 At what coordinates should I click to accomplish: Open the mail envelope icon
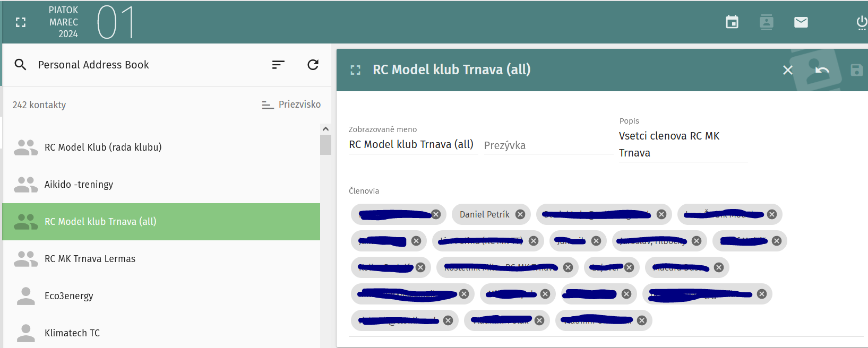coord(801,22)
